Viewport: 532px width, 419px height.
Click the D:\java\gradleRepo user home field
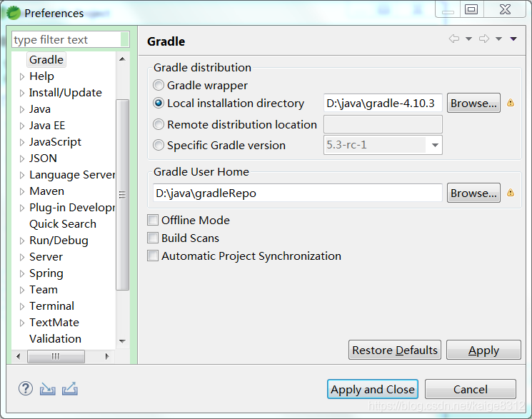point(298,193)
